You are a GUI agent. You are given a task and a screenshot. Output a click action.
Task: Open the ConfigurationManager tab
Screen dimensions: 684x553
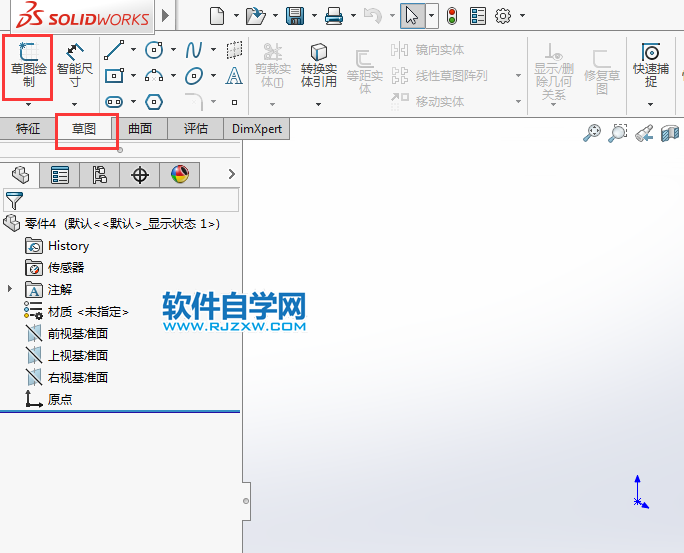point(99,175)
